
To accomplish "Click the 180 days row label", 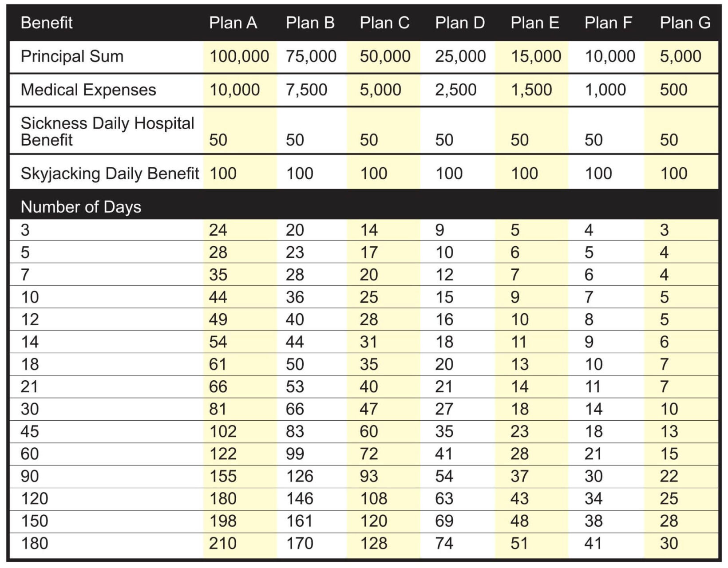I will (x=34, y=543).
